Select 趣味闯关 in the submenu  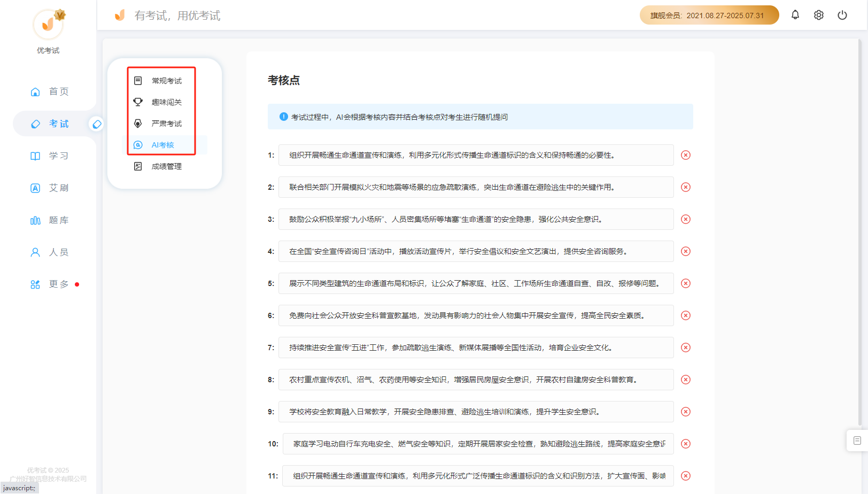(166, 102)
